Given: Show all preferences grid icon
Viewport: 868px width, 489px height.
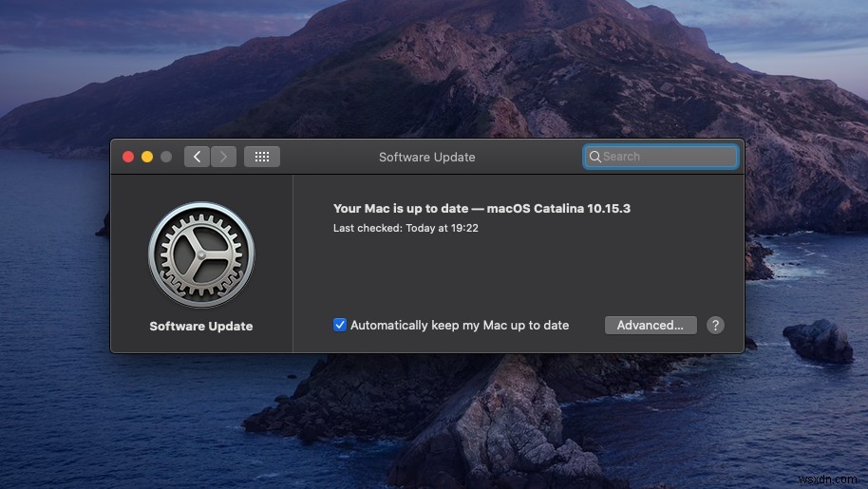Looking at the screenshot, I should 262,157.
